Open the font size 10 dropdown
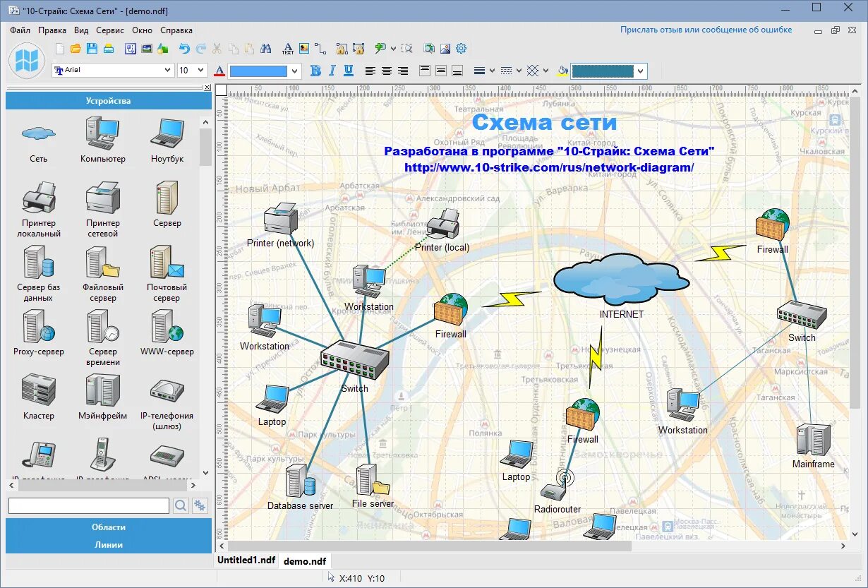 point(200,71)
